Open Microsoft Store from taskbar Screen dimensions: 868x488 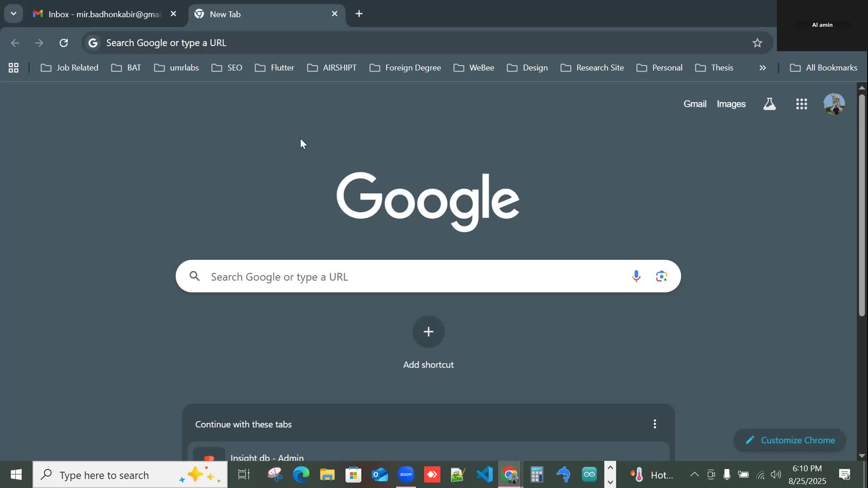[353, 474]
